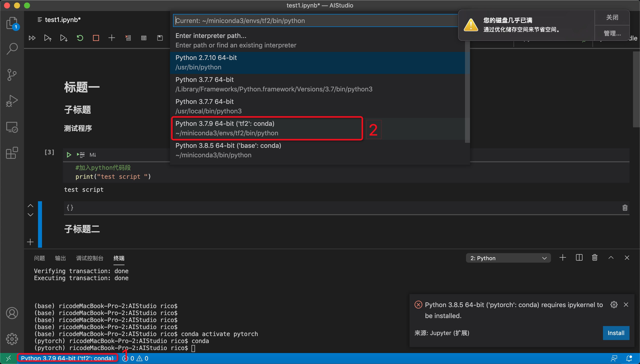
Task: Select Python 3.8.5 'base' conda interpreter
Action: 317,151
